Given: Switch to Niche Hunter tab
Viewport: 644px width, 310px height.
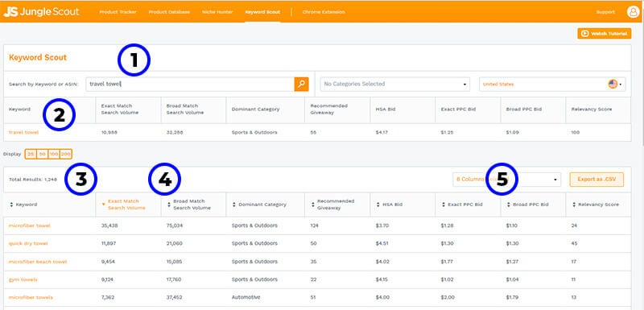Looking at the screenshot, I should 217,12.
